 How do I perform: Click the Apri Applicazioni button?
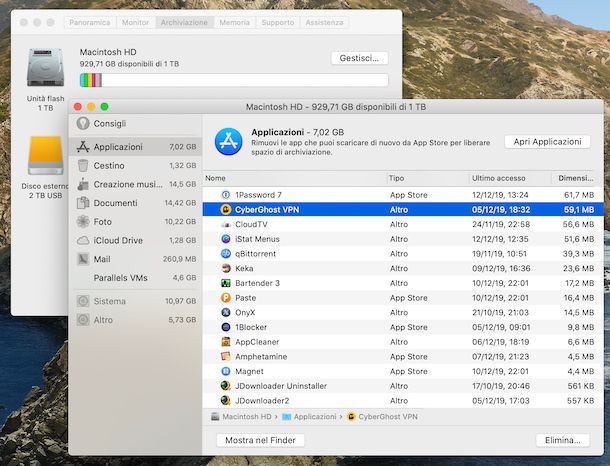547,142
